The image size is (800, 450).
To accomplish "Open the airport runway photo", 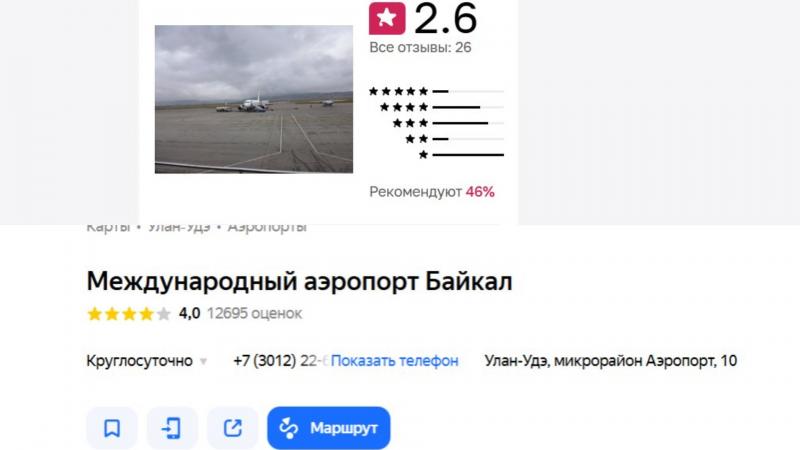I will click(x=254, y=99).
